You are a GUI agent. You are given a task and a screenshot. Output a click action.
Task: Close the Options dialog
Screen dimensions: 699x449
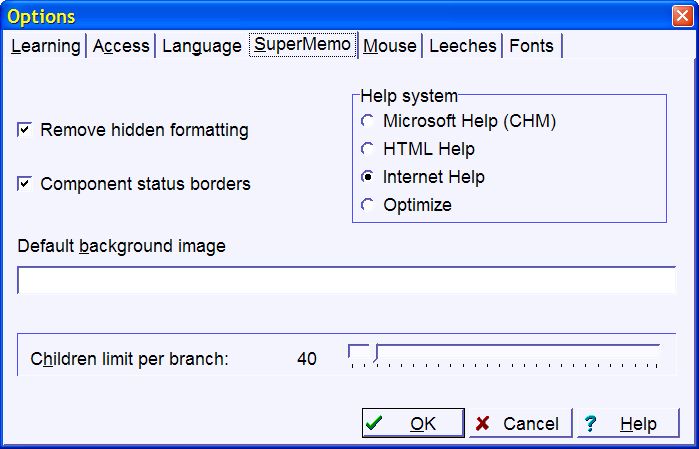click(x=682, y=16)
